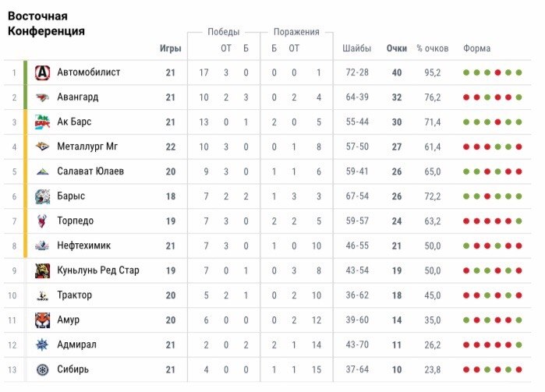Viewport: 545px width, 392px height.
Task: Sort table by Очки column header
Action: (x=396, y=48)
